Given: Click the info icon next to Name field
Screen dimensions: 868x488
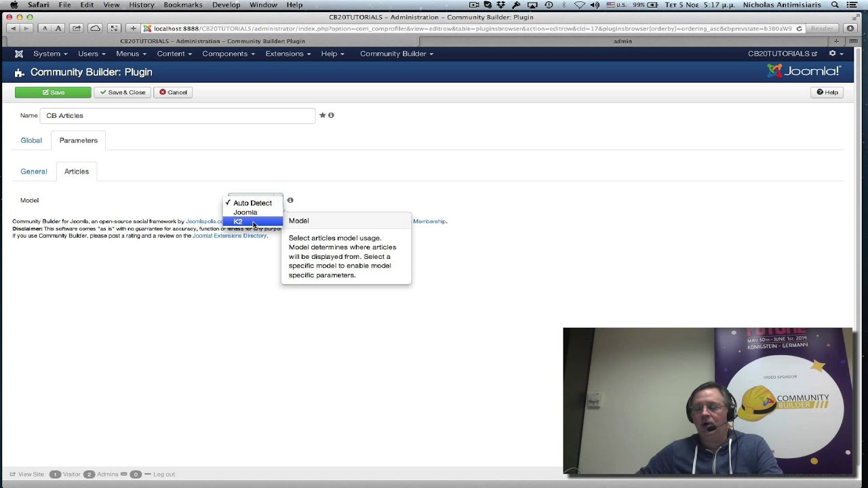Looking at the screenshot, I should [331, 115].
